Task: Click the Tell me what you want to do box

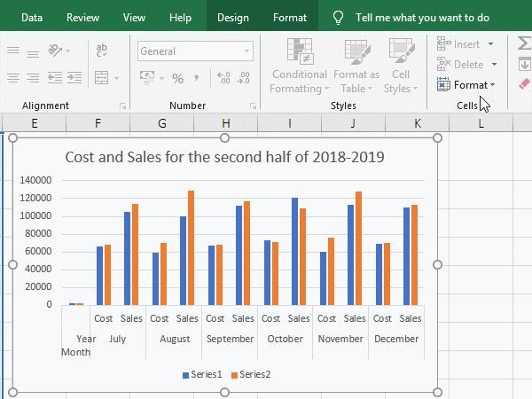Action: tap(421, 17)
